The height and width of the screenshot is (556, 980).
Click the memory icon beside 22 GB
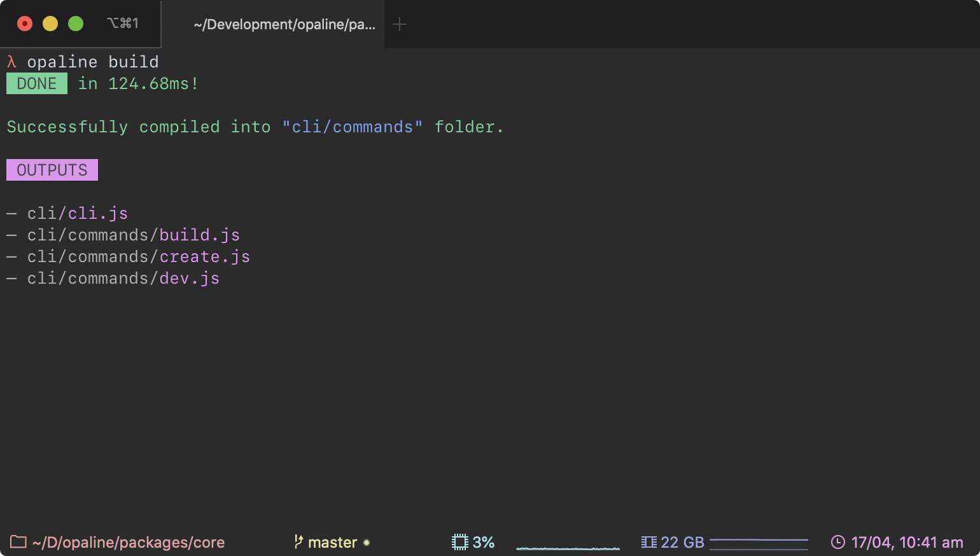(648, 542)
